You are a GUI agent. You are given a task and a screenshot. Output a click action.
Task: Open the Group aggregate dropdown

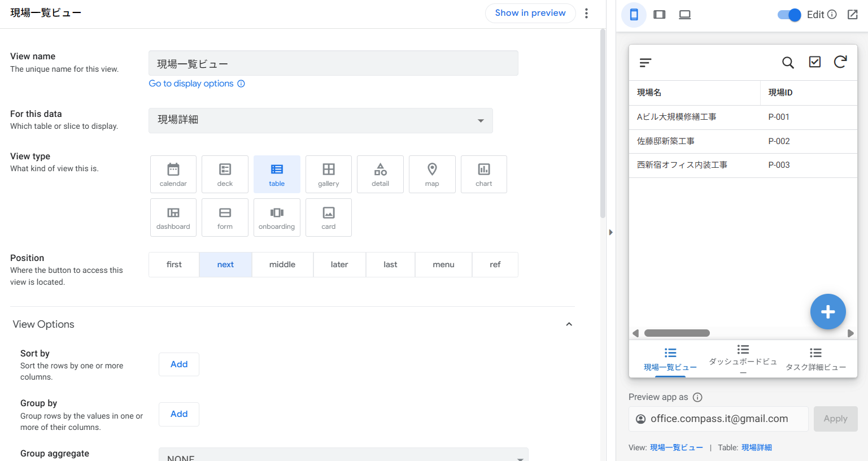(x=343, y=455)
